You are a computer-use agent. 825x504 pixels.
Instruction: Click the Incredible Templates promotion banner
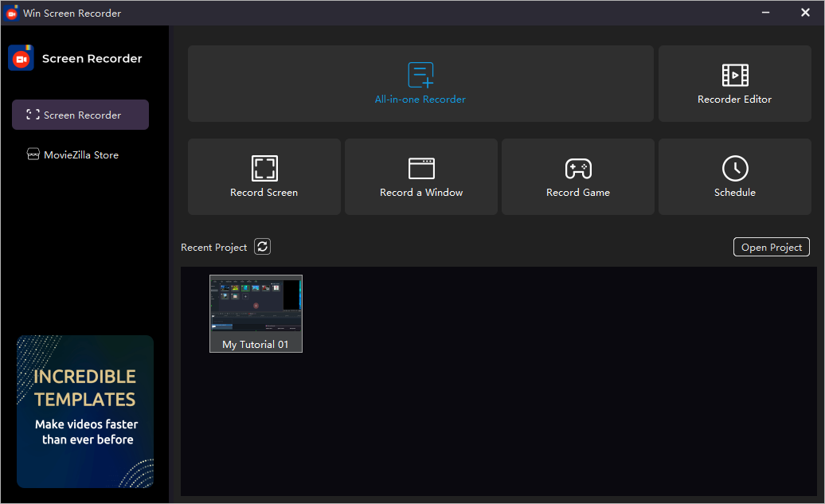click(x=84, y=412)
